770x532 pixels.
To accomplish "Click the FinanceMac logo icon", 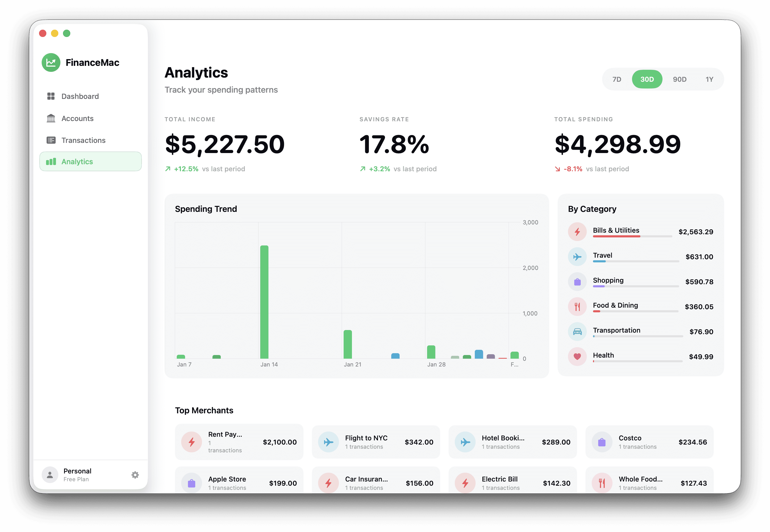I will tap(51, 62).
